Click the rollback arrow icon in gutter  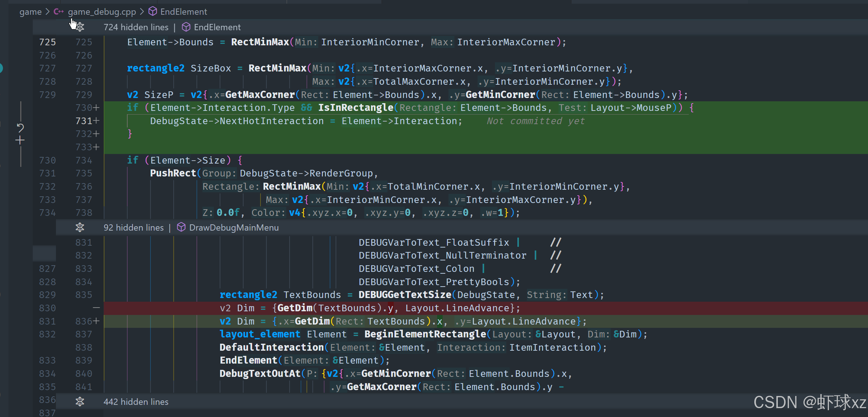point(20,128)
